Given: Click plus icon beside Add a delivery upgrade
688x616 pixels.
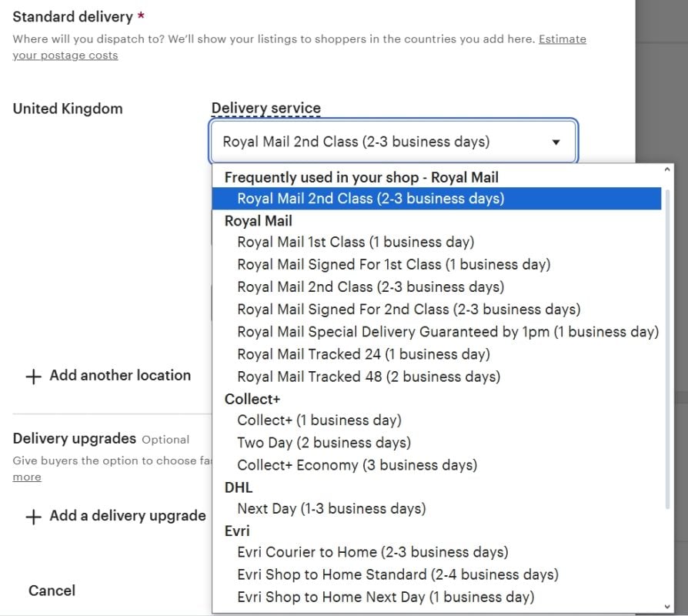Looking at the screenshot, I should 33,517.
